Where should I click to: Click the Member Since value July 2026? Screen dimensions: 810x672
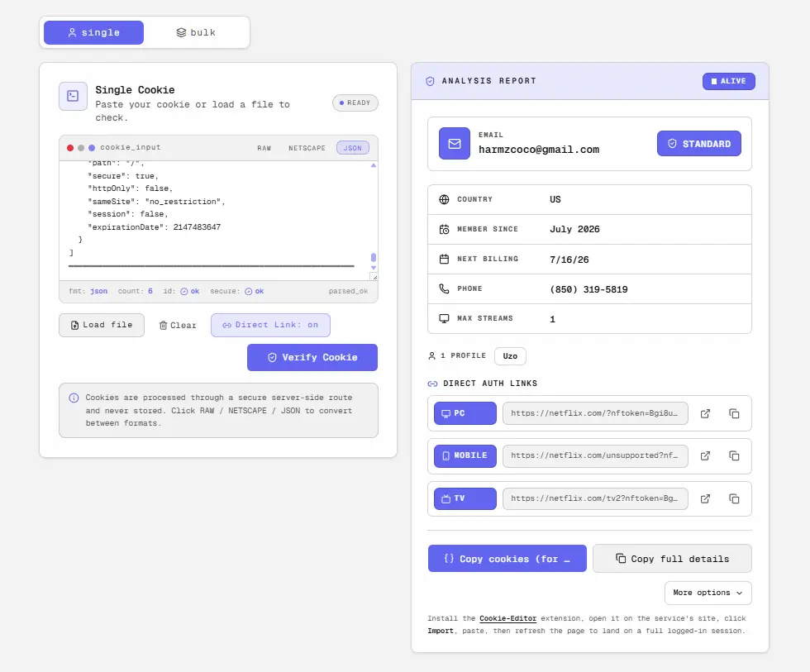(574, 229)
